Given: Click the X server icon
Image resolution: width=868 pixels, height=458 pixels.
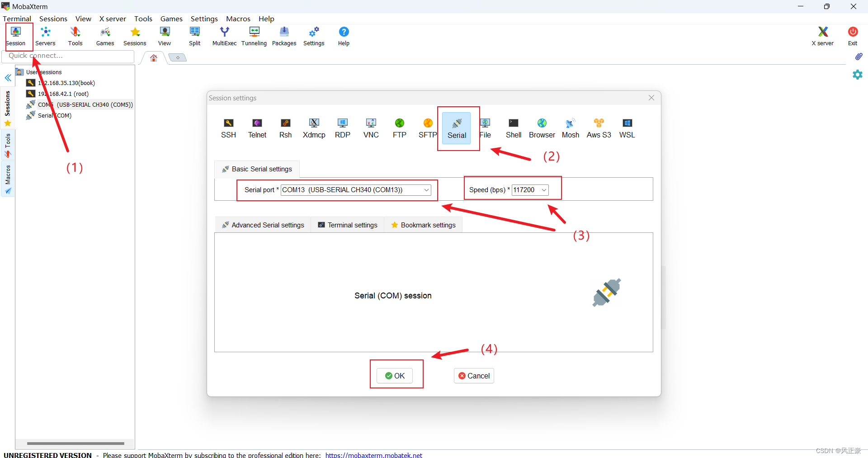Looking at the screenshot, I should click(x=823, y=36).
